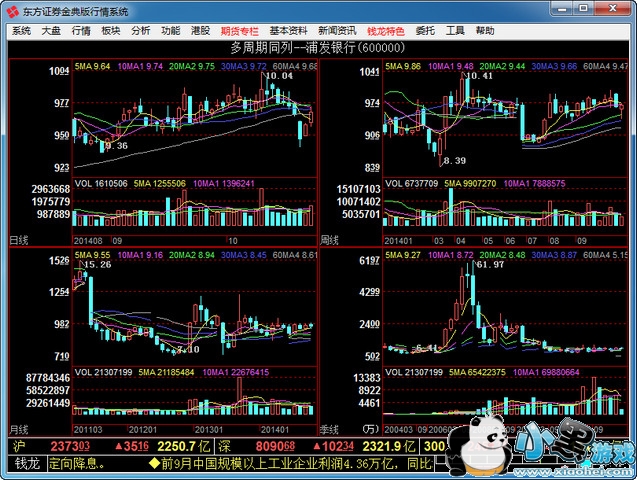Open the 帮助 menu
Screen dimensions: 637x480
485,31
